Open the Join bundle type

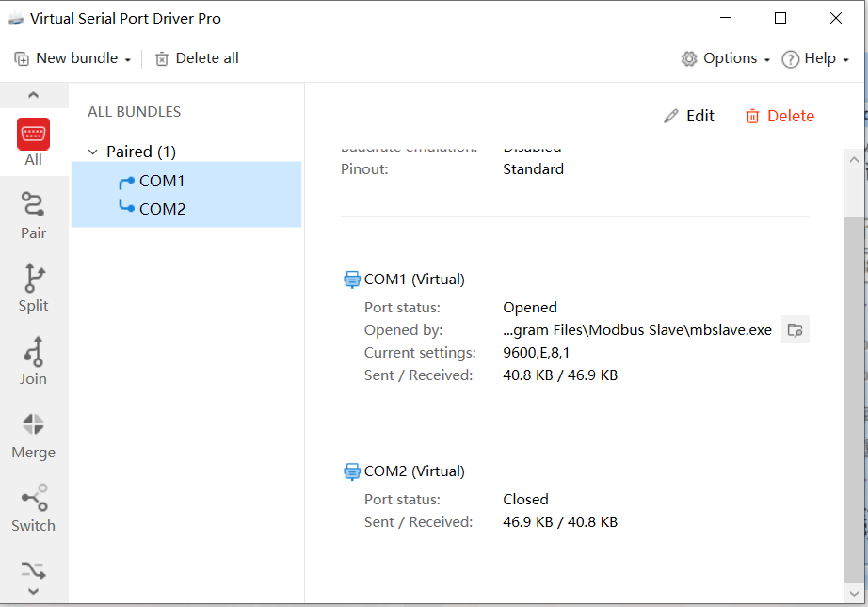[34, 352]
